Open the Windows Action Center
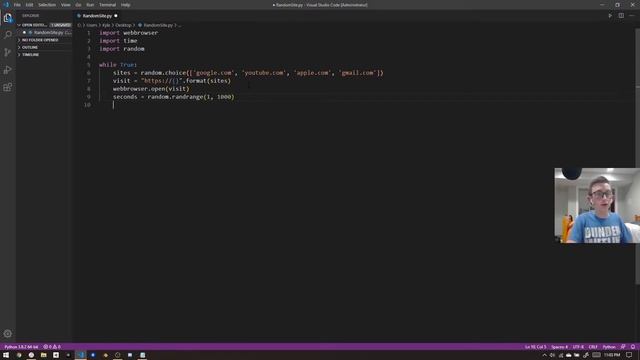This screenshot has width=640, height=360. tap(630, 355)
